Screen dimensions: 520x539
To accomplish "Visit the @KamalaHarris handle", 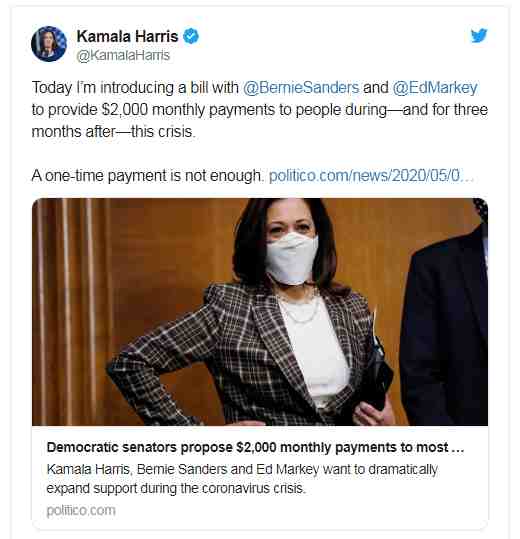I will tap(123, 55).
